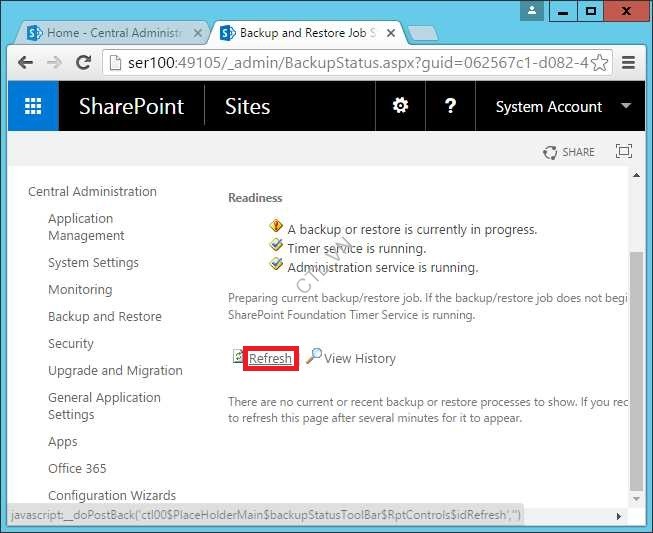This screenshot has height=533, width=653.
Task: Close the Backup and Restore Job tab
Action: (391, 33)
